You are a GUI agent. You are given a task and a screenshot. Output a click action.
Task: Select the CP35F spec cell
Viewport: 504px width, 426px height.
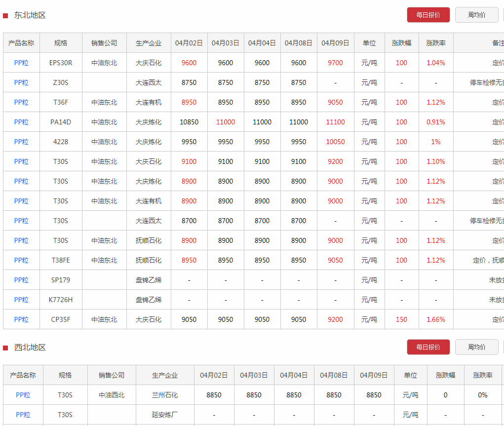(x=61, y=319)
